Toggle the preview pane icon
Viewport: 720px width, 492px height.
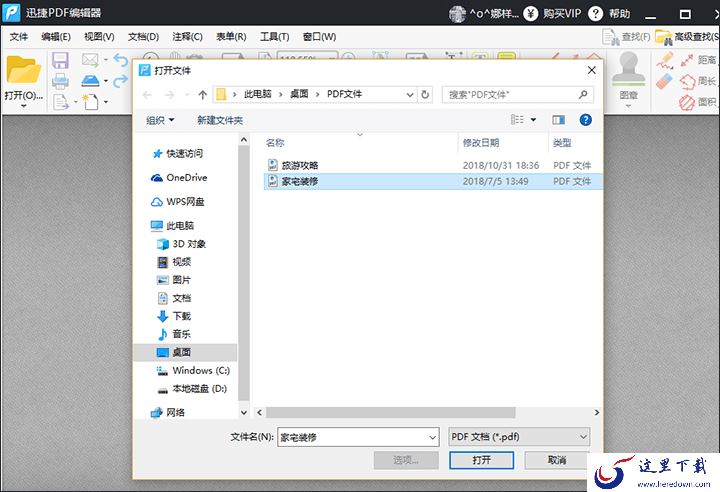(x=558, y=120)
